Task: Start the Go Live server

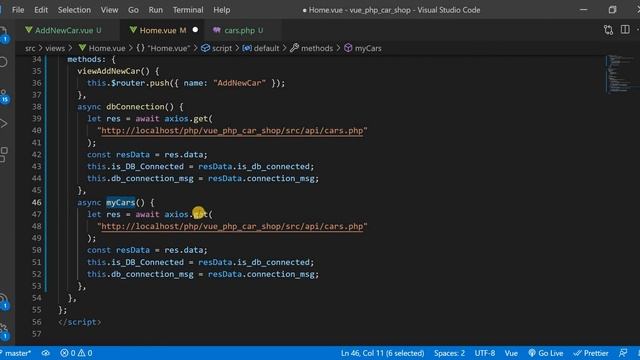Action: [x=546, y=353]
